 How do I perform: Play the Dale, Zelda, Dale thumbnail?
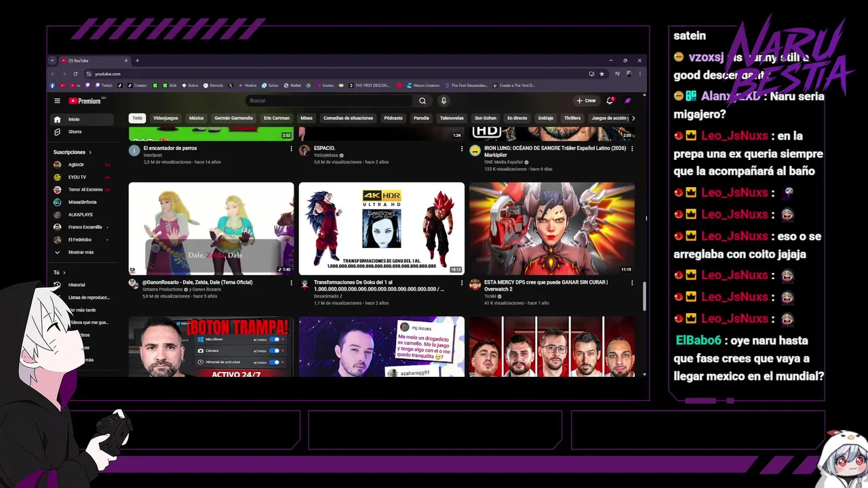pyautogui.click(x=212, y=228)
